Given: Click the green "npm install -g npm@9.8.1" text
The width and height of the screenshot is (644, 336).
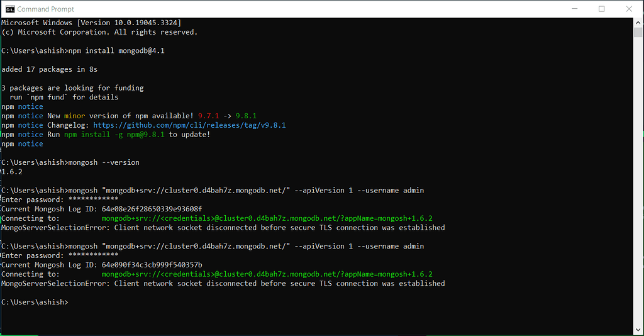Looking at the screenshot, I should [x=123, y=135].
